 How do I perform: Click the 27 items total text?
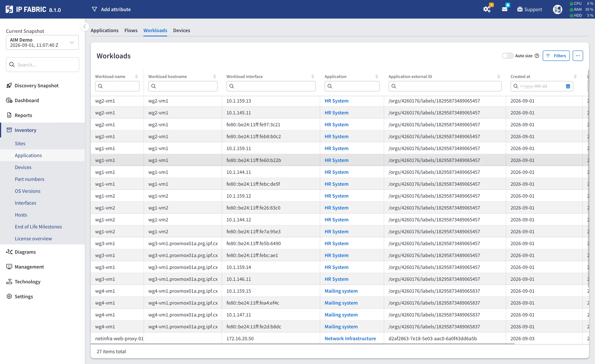(111, 351)
